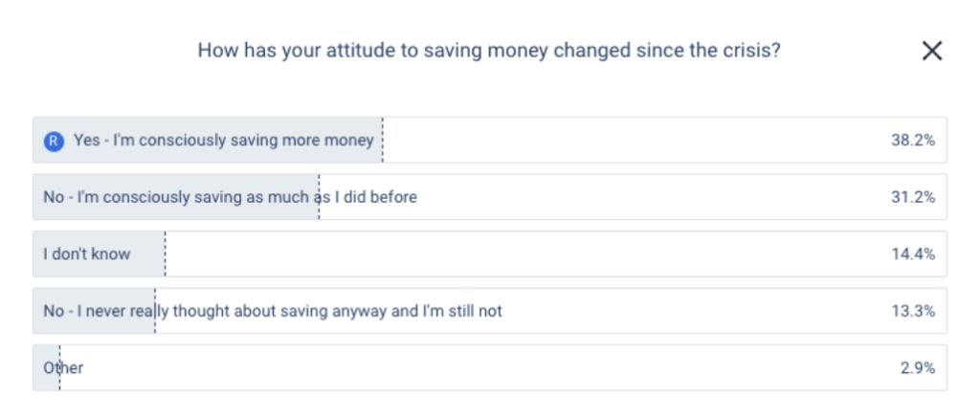Select 'Yes - I'm consciously saving more money'
The width and height of the screenshot is (980, 419).
(x=224, y=141)
